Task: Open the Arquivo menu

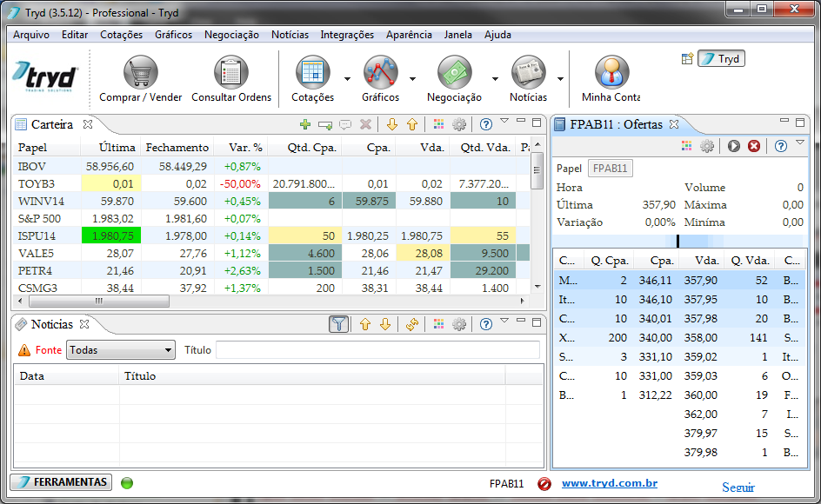Action: pyautogui.click(x=31, y=35)
